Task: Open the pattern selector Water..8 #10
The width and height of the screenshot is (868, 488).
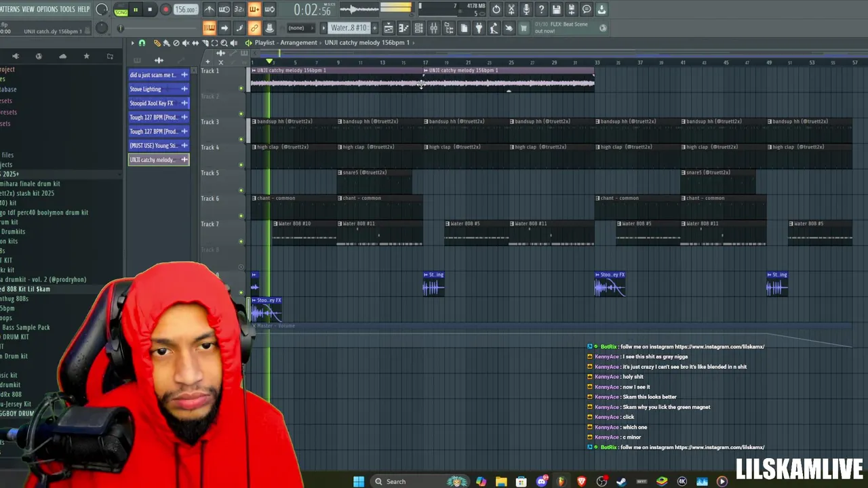Action: 349,28
